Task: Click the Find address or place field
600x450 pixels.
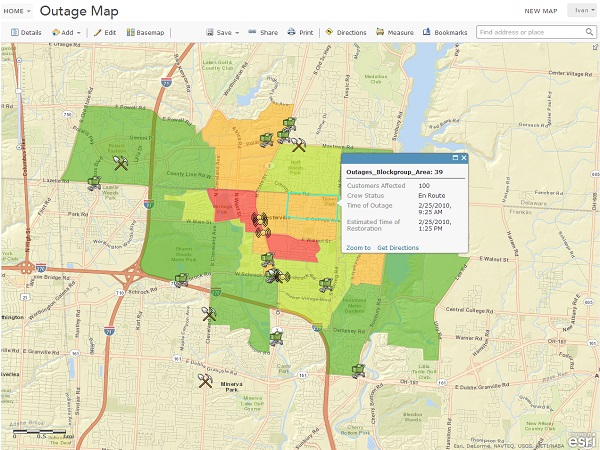Action: pos(531,32)
